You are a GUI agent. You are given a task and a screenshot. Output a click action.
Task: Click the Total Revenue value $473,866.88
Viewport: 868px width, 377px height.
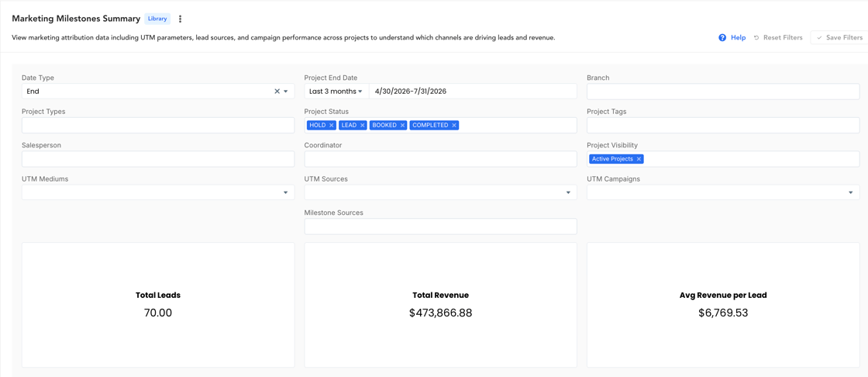pos(441,313)
